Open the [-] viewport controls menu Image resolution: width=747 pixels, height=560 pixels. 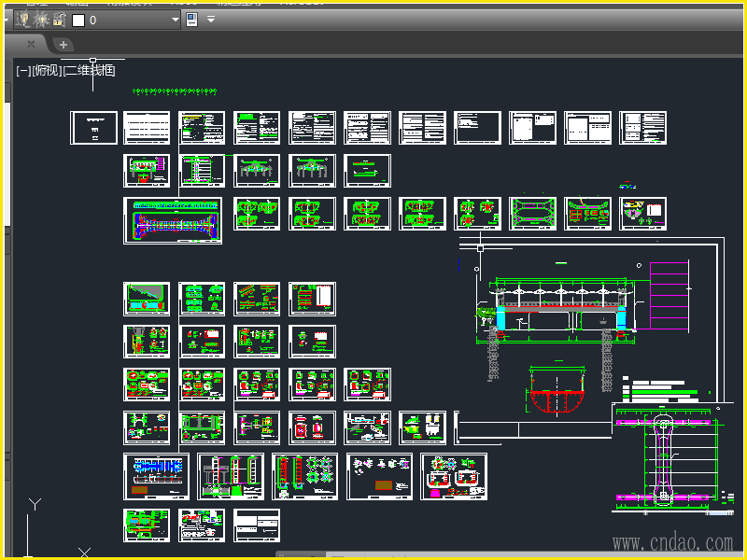(x=23, y=71)
